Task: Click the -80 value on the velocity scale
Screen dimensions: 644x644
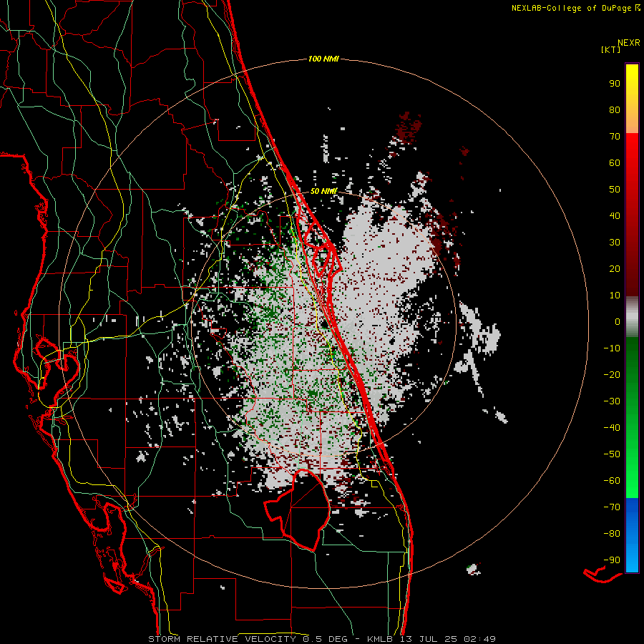Action: [612, 534]
